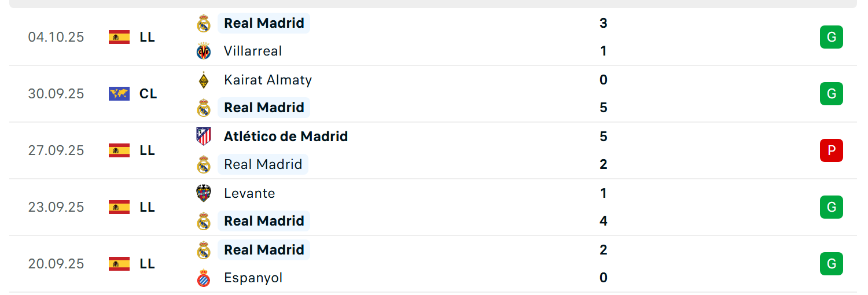Click the Levante club crest icon
The height and width of the screenshot is (295, 868).
point(204,193)
